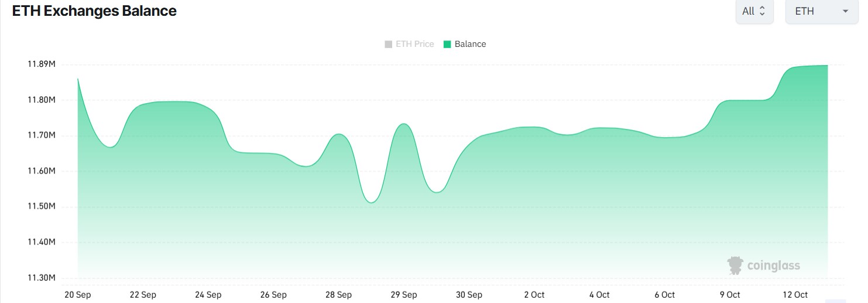
Task: Click the 12 Oct x-axis label
Action: pos(795,295)
